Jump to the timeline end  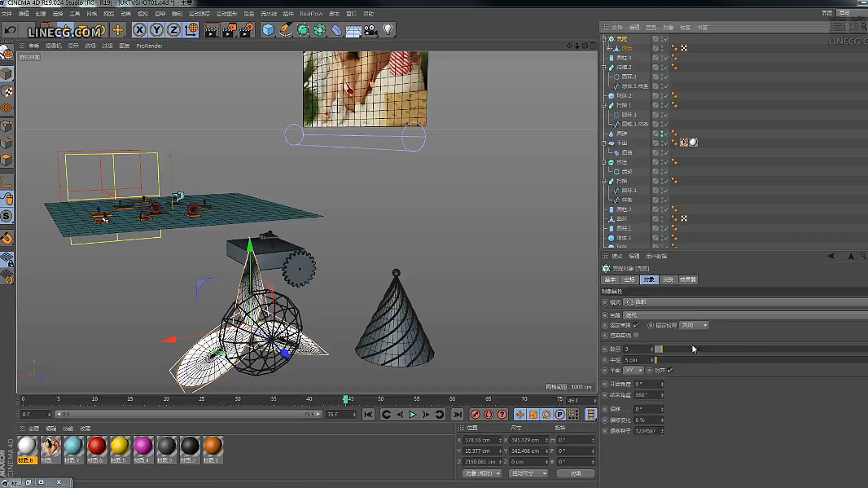click(x=458, y=415)
